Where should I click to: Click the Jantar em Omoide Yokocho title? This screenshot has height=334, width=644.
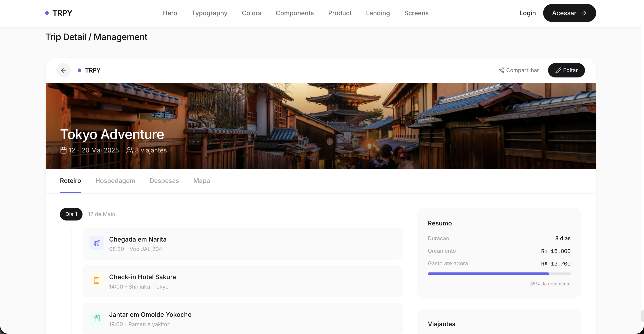[150, 315]
